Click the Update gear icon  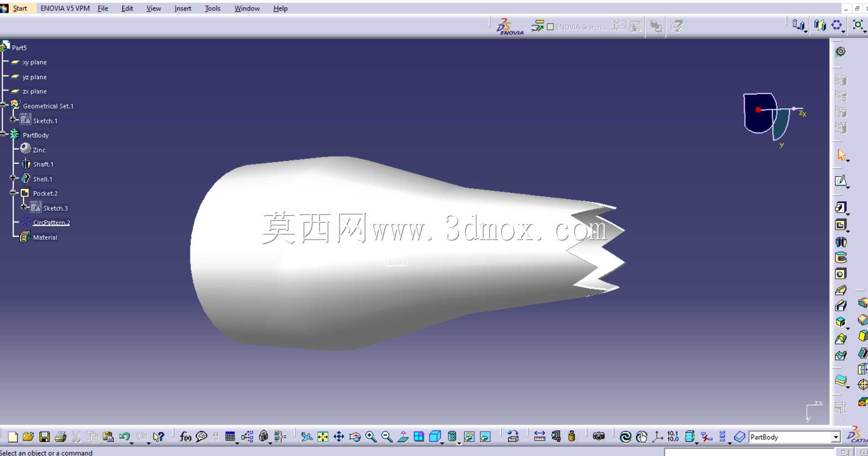[841, 52]
